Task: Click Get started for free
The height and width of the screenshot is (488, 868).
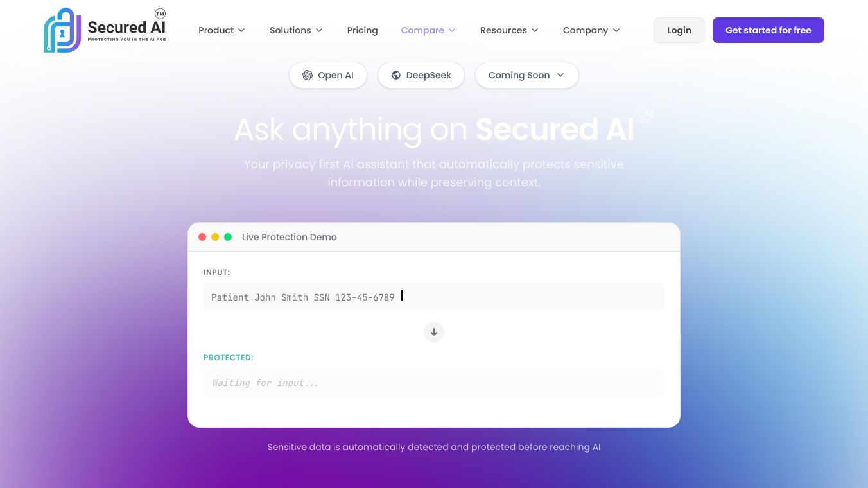Action: tap(768, 30)
